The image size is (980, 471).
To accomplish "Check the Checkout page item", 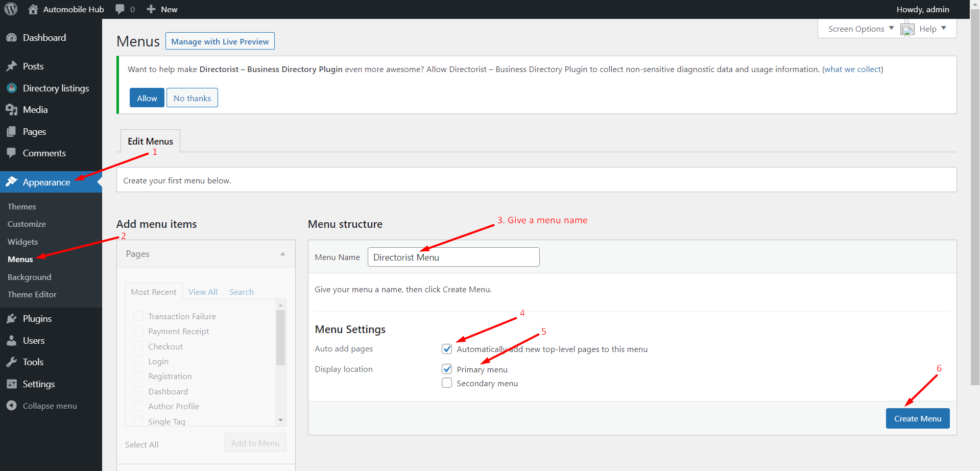I will pos(138,346).
